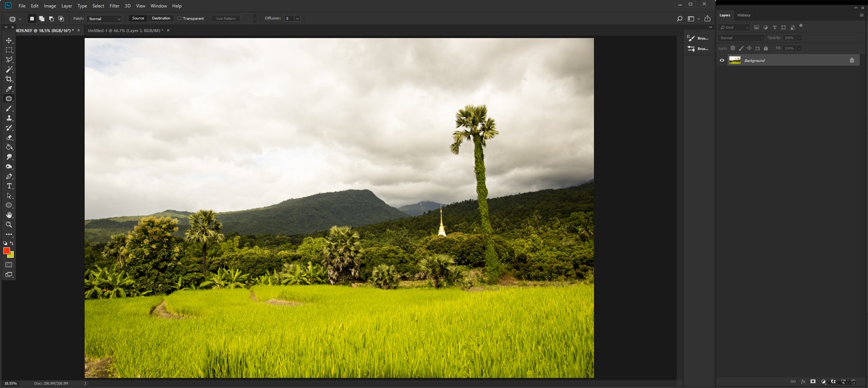Toggle the lock icon on Background layer

tap(852, 60)
